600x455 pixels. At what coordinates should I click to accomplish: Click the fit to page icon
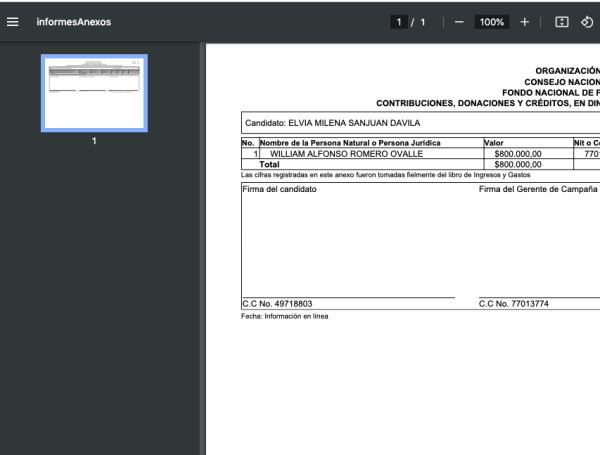tap(561, 22)
